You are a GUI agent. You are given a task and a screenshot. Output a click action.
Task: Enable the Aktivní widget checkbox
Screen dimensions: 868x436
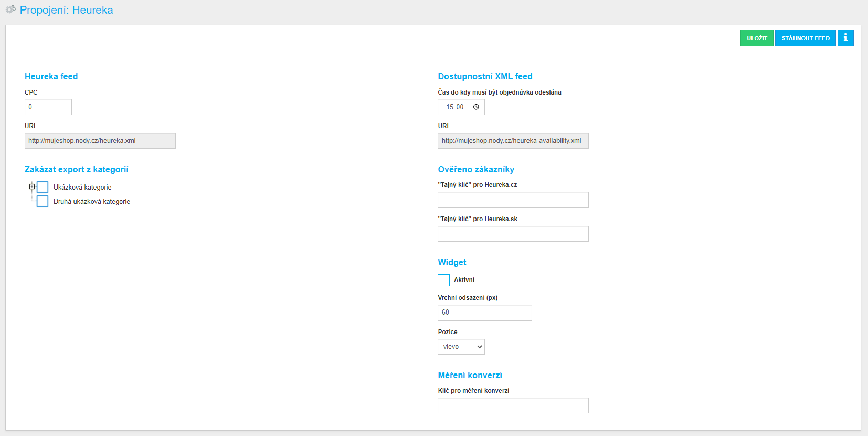click(444, 280)
